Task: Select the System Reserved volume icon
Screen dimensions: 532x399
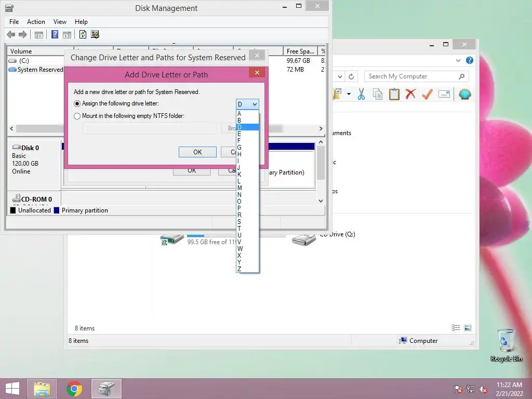Action: pos(12,70)
